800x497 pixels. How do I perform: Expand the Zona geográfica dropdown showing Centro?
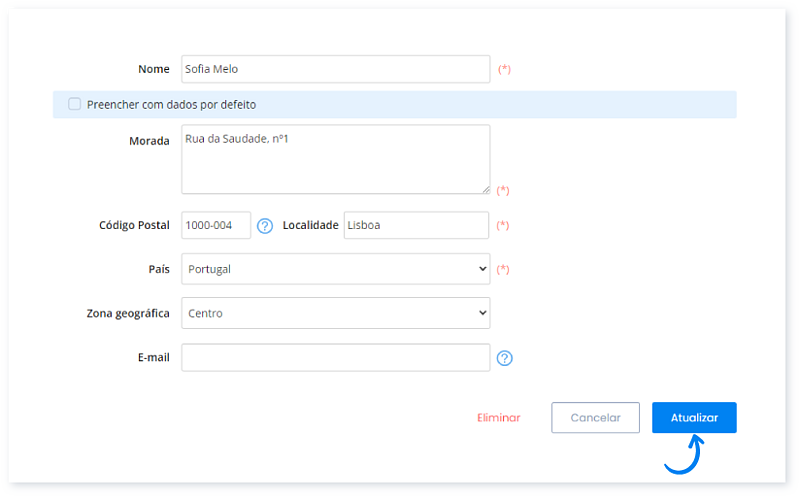pos(335,313)
